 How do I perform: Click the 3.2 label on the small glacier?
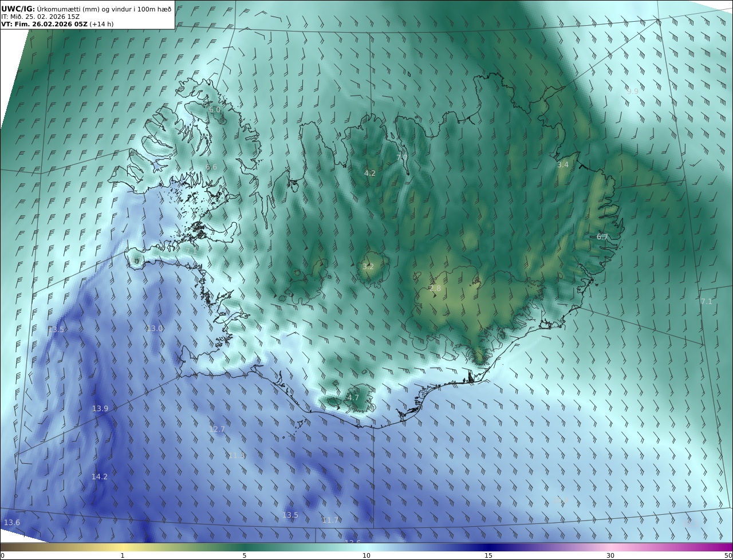click(368, 266)
